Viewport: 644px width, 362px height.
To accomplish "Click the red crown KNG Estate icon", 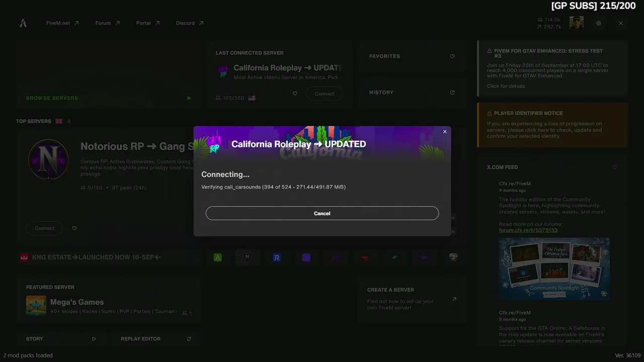I will coord(24,257).
